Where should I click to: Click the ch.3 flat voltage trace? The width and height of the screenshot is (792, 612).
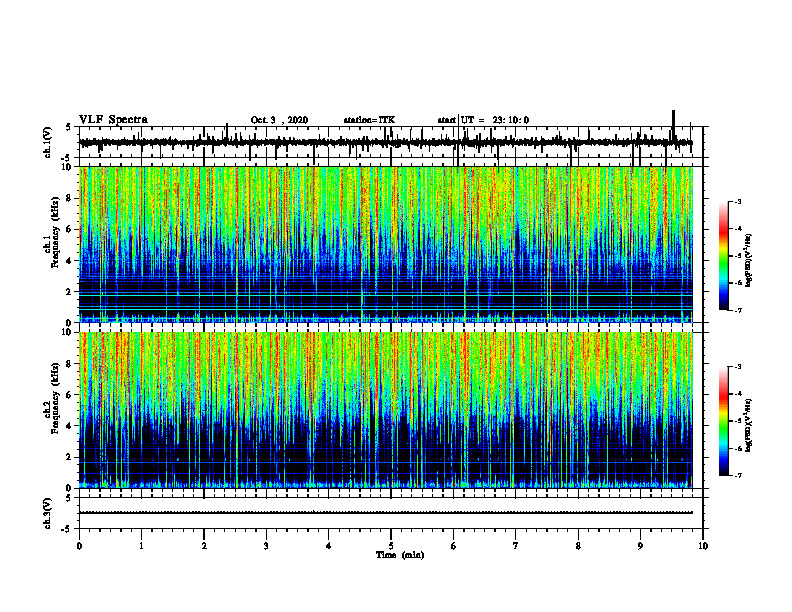(386, 513)
